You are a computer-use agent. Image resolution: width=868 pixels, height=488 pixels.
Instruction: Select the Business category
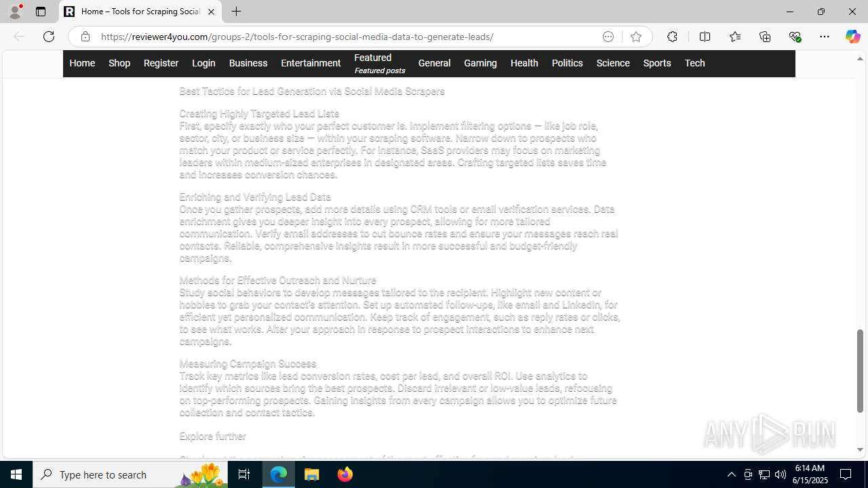pos(248,63)
